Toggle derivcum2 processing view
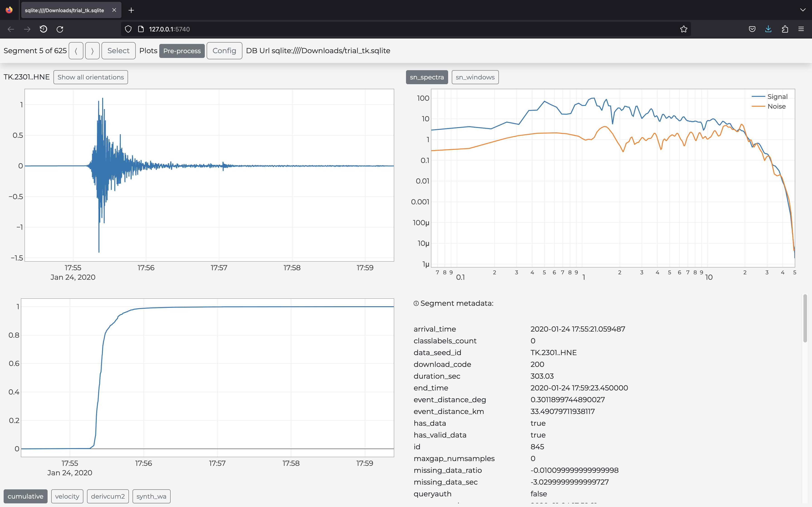Image resolution: width=812 pixels, height=507 pixels. coord(108,496)
